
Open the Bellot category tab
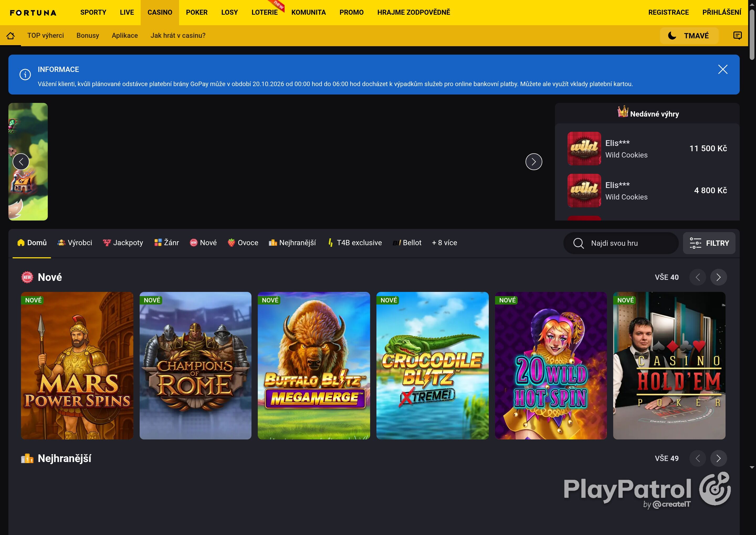click(x=407, y=243)
